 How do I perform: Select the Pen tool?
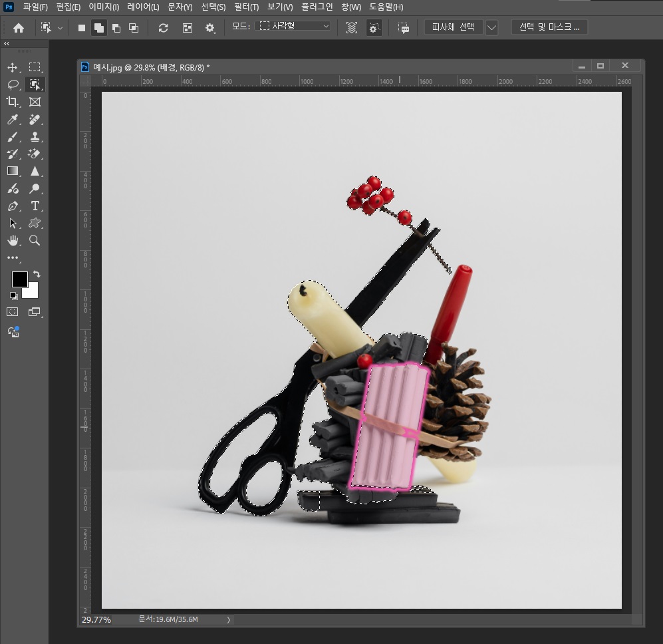coord(12,206)
